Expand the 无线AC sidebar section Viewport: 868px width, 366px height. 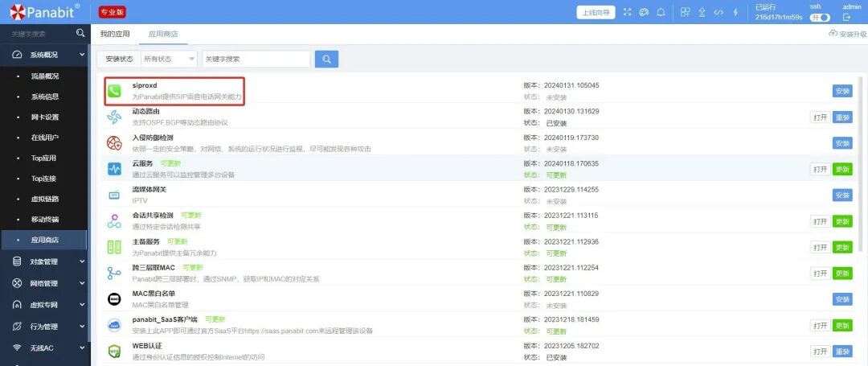point(45,347)
